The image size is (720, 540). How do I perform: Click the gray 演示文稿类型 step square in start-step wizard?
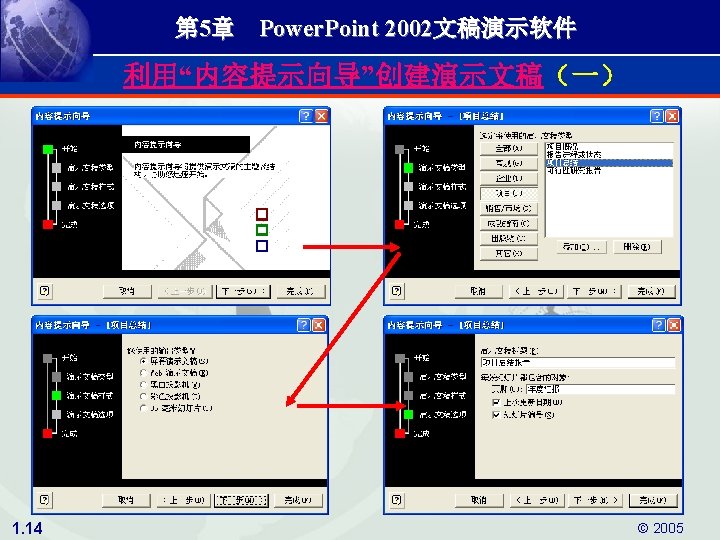point(56,168)
